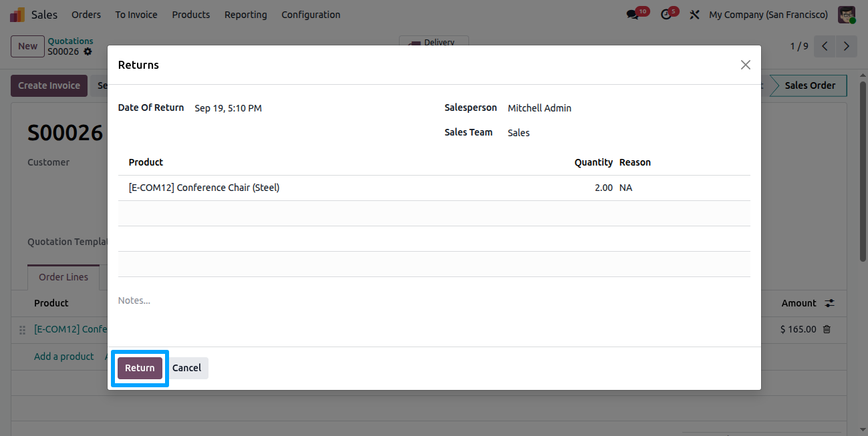This screenshot has width=868, height=436.
Task: Click the Amount column header
Action: [799, 303]
